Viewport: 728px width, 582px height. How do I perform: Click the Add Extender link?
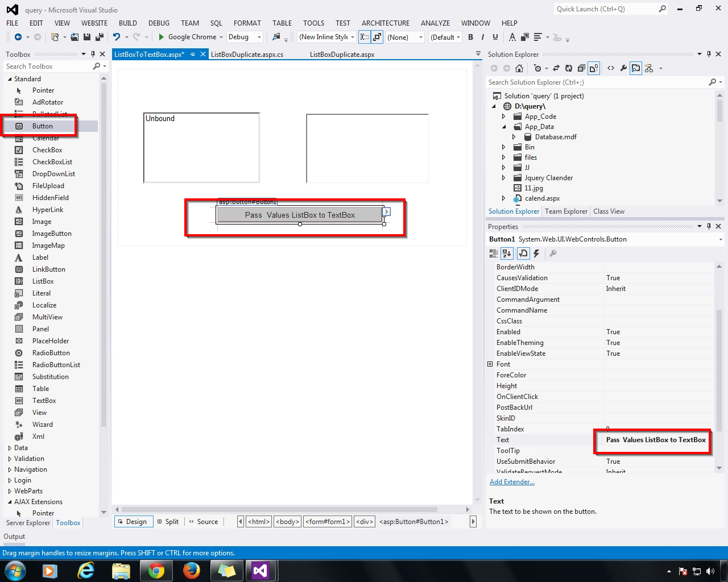click(x=511, y=481)
